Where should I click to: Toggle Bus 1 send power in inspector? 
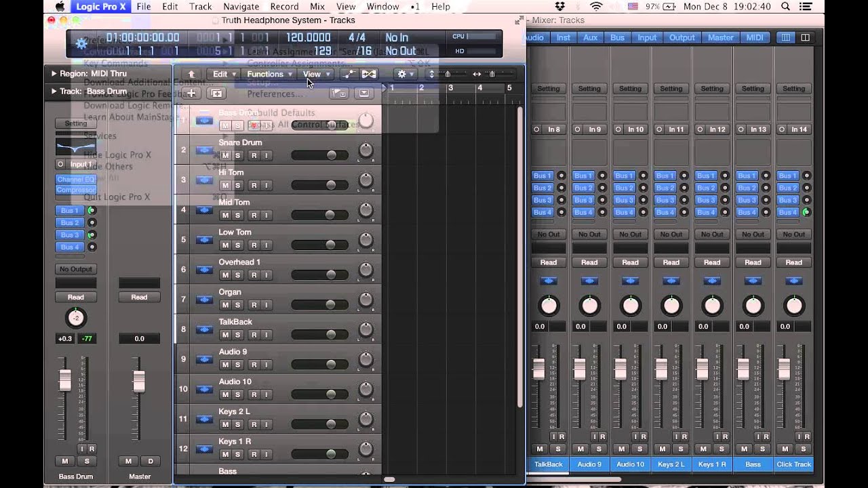tap(92, 211)
